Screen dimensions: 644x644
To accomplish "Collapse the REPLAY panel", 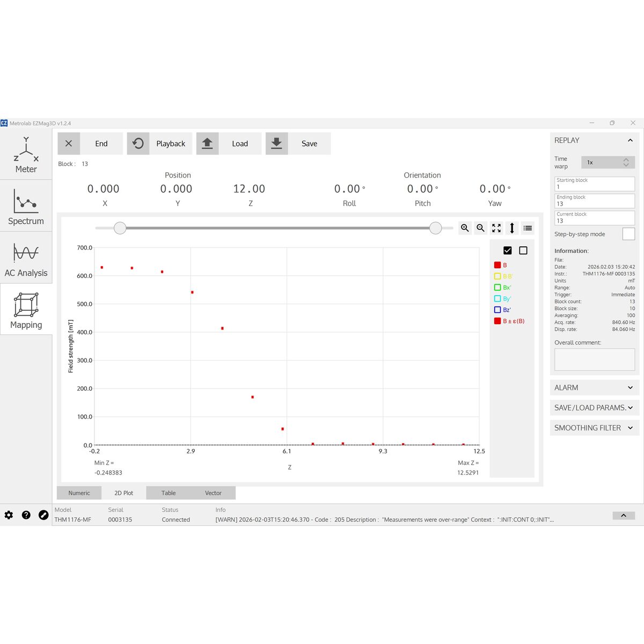I will click(630, 141).
